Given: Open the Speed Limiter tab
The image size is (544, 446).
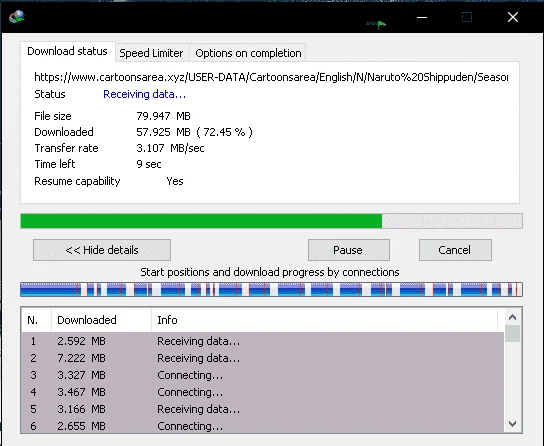Looking at the screenshot, I should 151,53.
